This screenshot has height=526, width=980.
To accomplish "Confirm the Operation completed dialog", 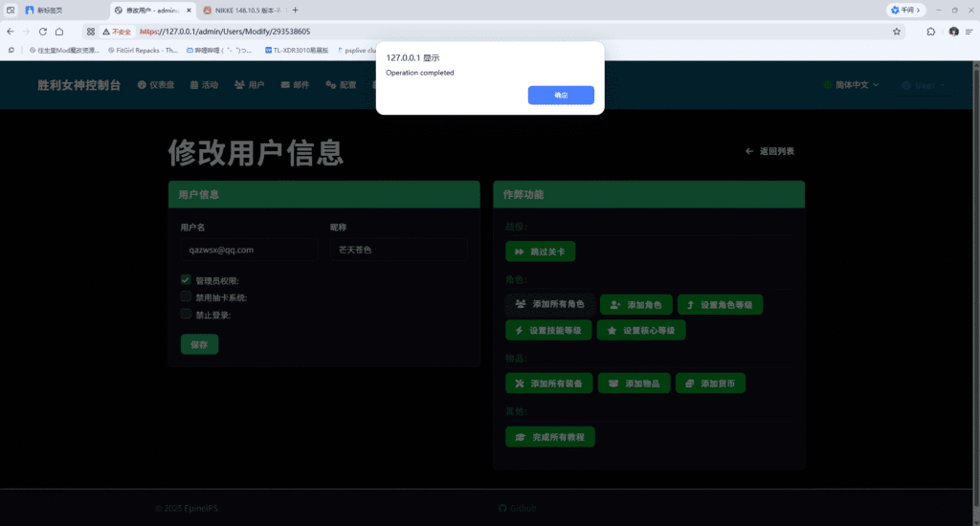I will click(561, 95).
